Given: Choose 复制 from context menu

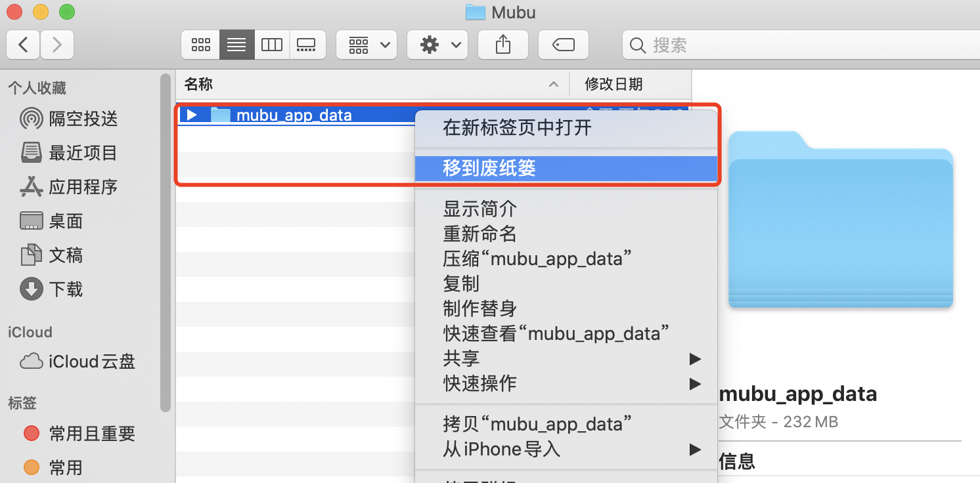Looking at the screenshot, I should coord(566,284).
